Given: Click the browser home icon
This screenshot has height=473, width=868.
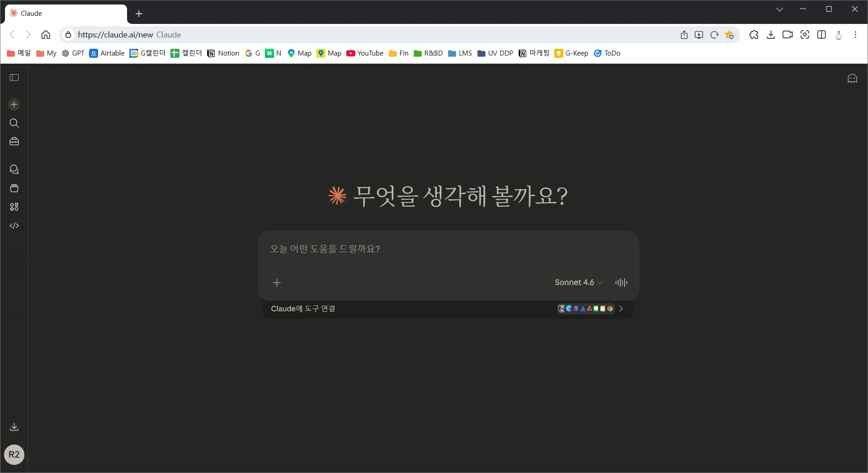Looking at the screenshot, I should pos(46,35).
